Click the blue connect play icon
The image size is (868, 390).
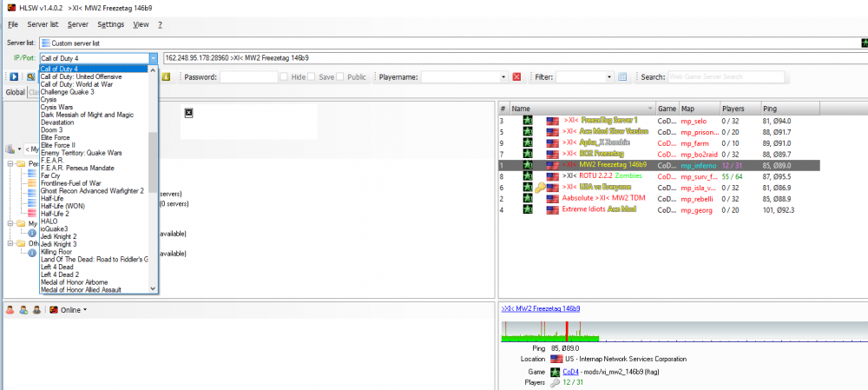click(x=14, y=77)
